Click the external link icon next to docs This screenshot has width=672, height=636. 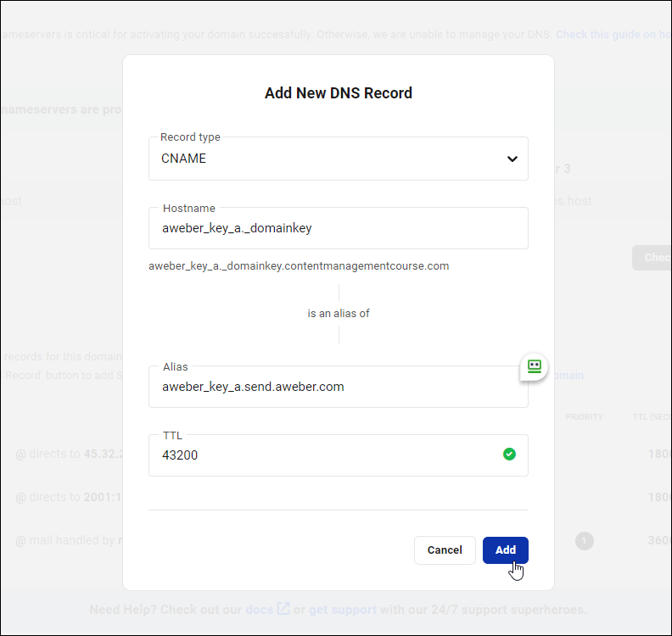point(283,609)
